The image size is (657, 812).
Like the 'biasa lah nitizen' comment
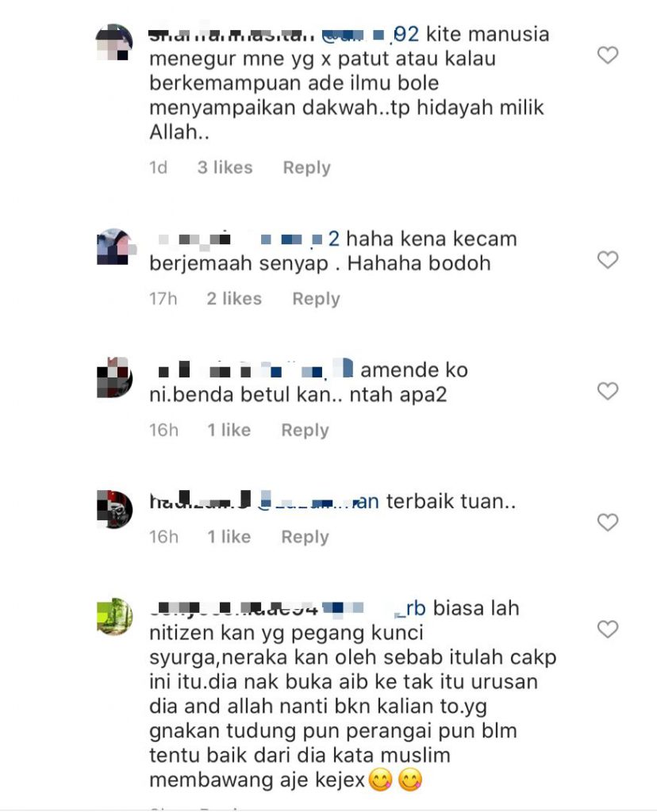[x=608, y=629]
